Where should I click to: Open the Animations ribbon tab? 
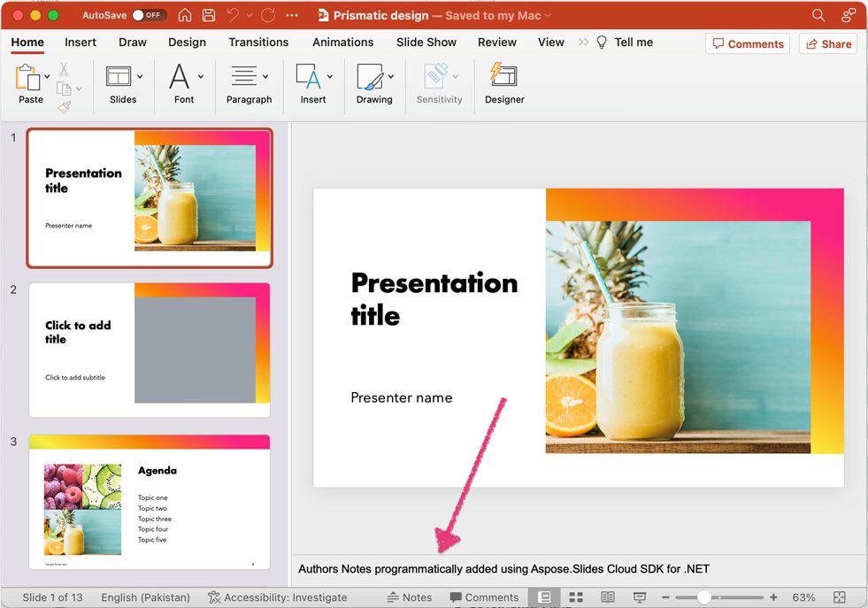pyautogui.click(x=342, y=42)
